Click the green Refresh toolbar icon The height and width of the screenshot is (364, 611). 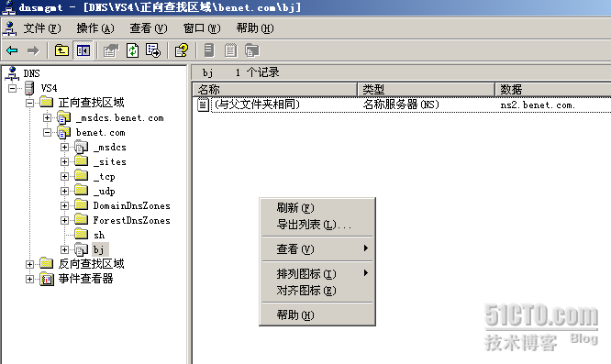(x=132, y=50)
